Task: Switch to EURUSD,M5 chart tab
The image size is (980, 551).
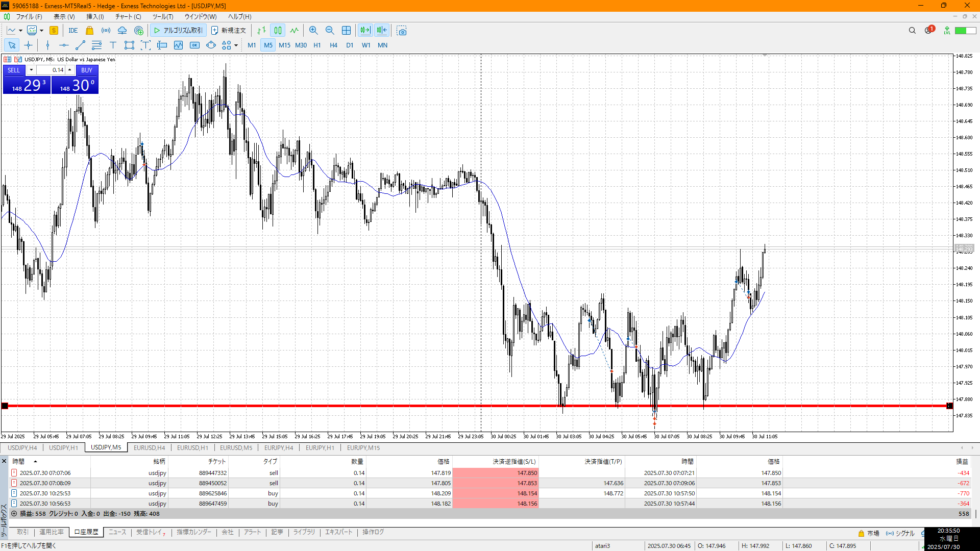Action: click(x=236, y=448)
